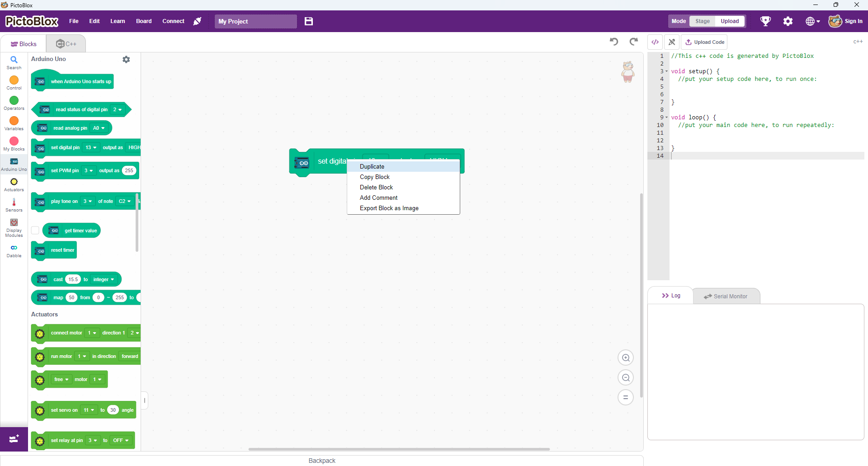
Task: Unlock code editing with the scissors icon
Action: click(x=672, y=42)
